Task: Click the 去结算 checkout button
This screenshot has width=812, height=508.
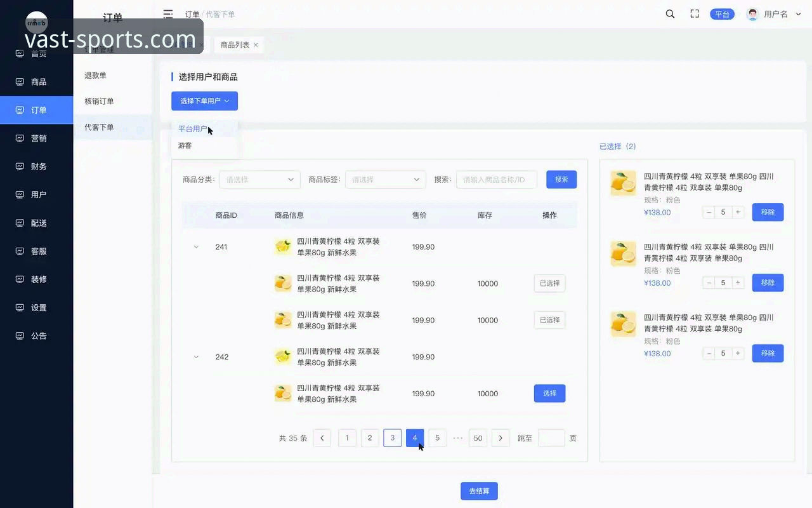Action: coord(479,490)
